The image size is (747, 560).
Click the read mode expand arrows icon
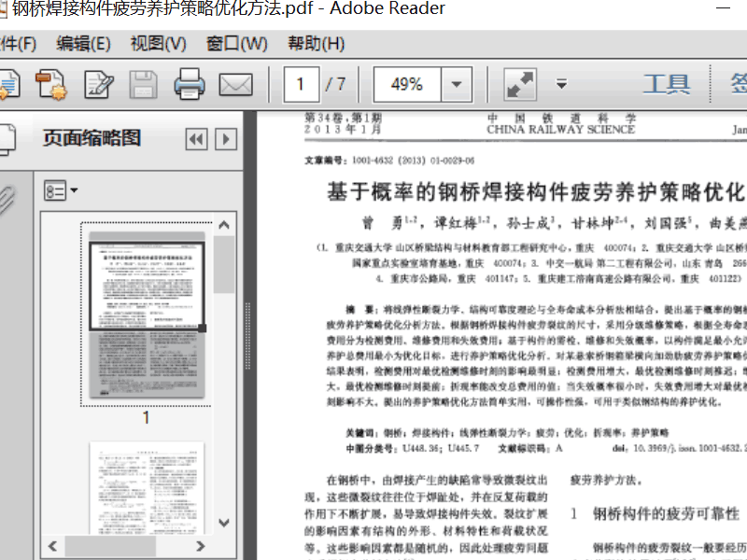click(x=520, y=84)
